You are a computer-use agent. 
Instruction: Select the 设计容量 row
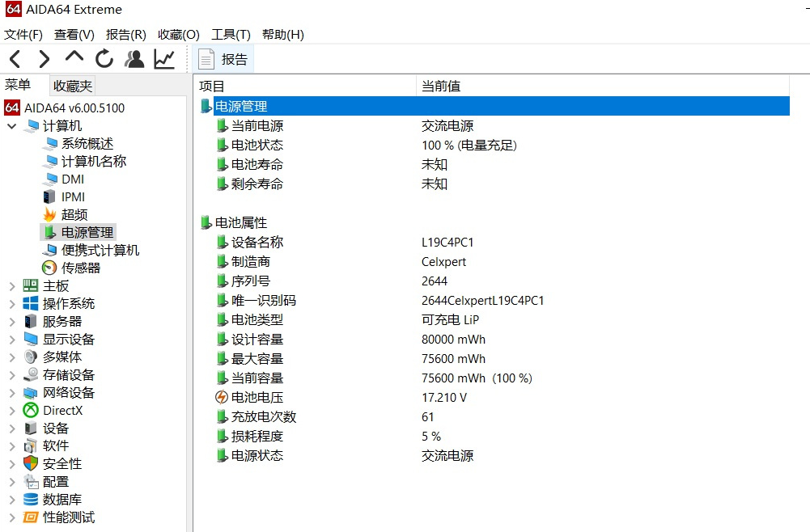(x=493, y=339)
